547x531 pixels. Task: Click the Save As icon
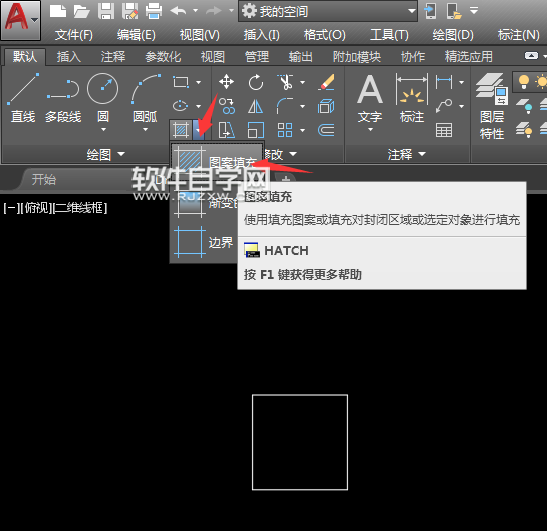click(x=130, y=11)
